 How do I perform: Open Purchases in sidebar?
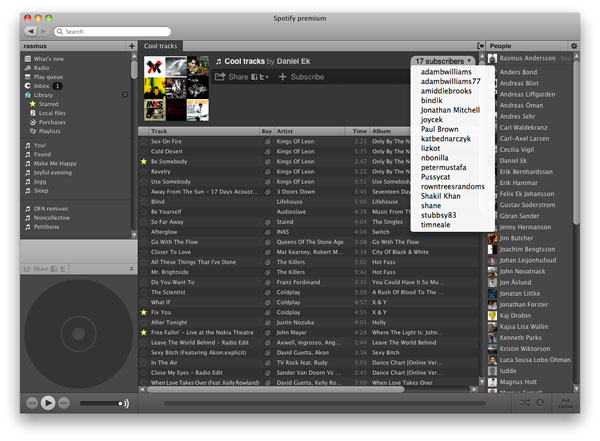pos(48,122)
